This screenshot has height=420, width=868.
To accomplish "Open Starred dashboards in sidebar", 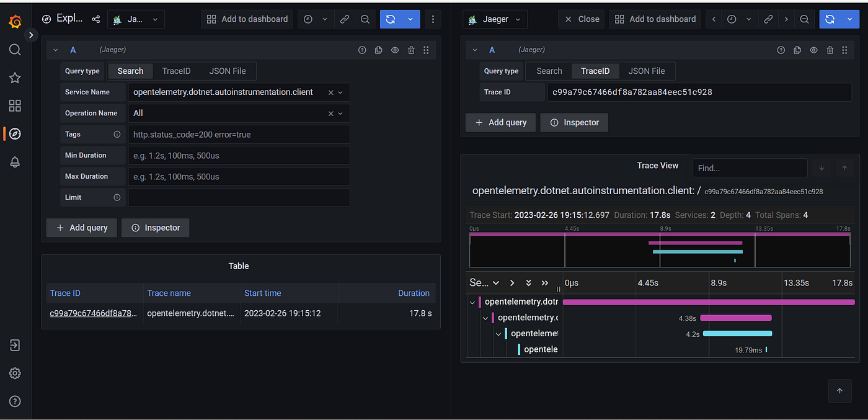I will point(15,78).
